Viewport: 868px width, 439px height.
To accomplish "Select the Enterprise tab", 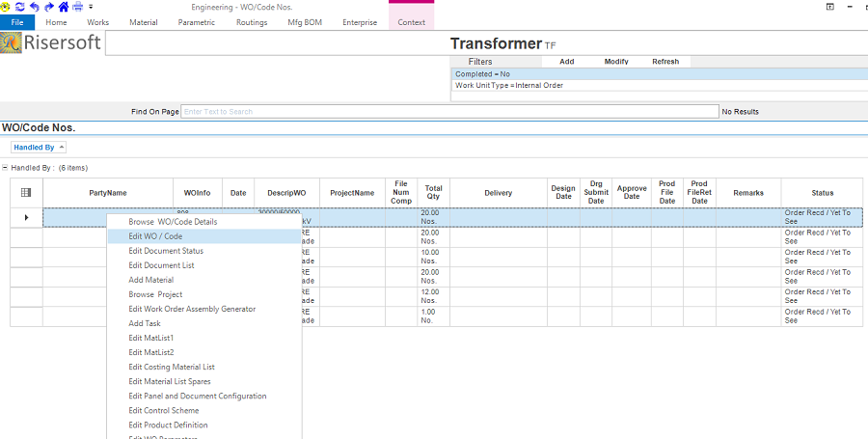I will 360,23.
